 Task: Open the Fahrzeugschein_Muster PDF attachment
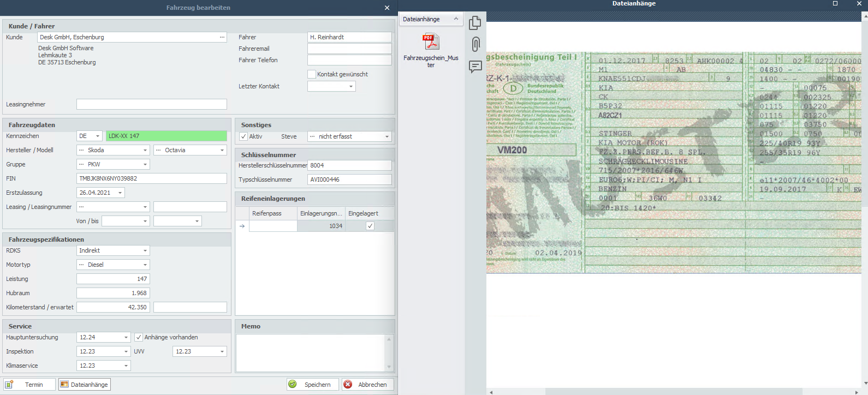pos(431,50)
